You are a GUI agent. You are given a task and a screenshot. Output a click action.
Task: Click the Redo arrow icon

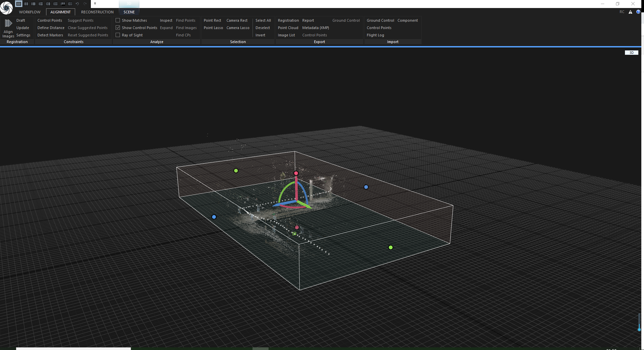(85, 4)
